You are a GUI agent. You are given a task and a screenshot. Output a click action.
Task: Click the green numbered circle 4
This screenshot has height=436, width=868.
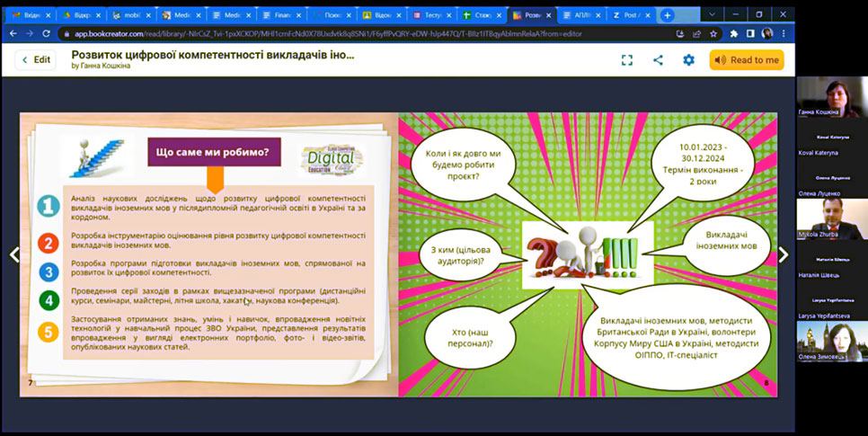click(x=49, y=301)
